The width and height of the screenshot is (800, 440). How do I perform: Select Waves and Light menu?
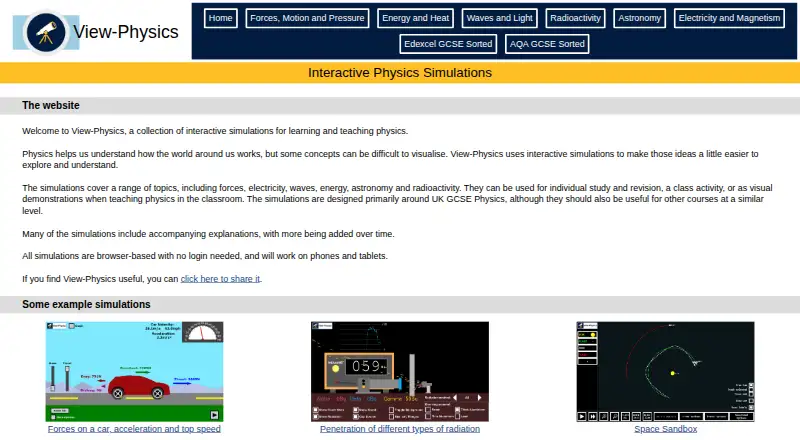[x=499, y=18]
